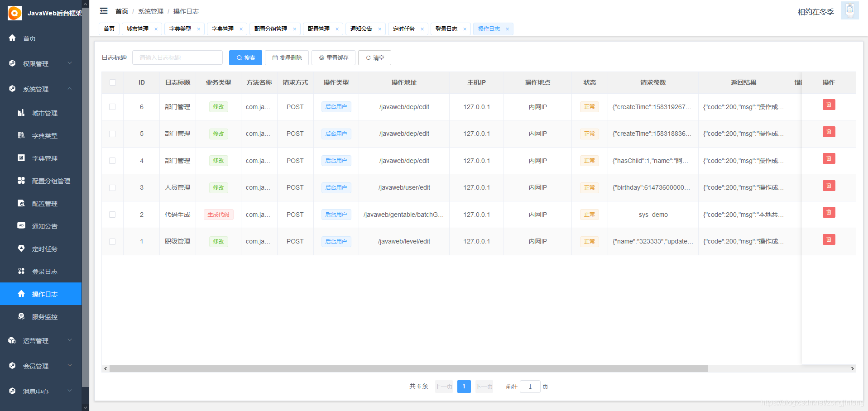Screen dimensions: 868x411
Task: Click page number 1 in pagination
Action: pos(464,387)
